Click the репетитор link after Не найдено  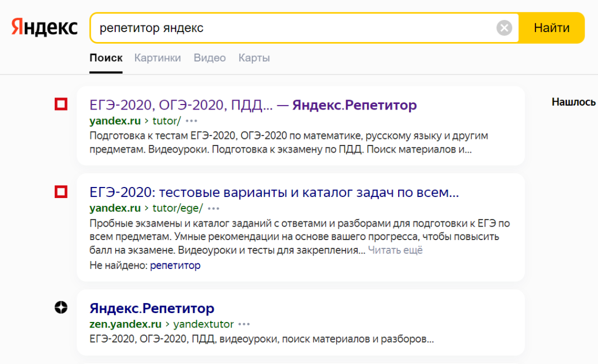(x=175, y=266)
